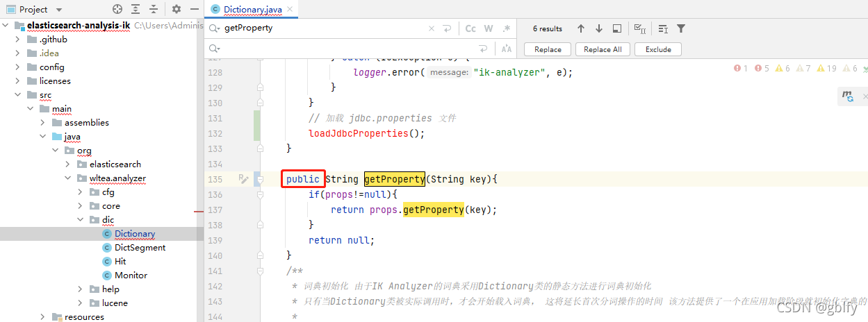Collapse the src folder

(19, 95)
